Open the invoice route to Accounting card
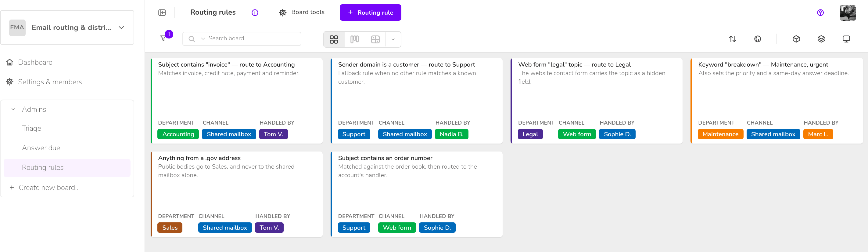 pyautogui.click(x=237, y=100)
